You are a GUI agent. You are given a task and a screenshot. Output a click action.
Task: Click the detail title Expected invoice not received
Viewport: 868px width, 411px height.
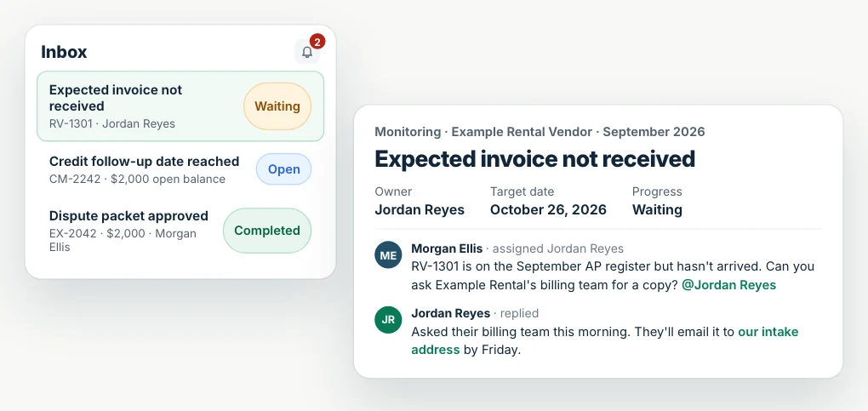click(x=534, y=159)
